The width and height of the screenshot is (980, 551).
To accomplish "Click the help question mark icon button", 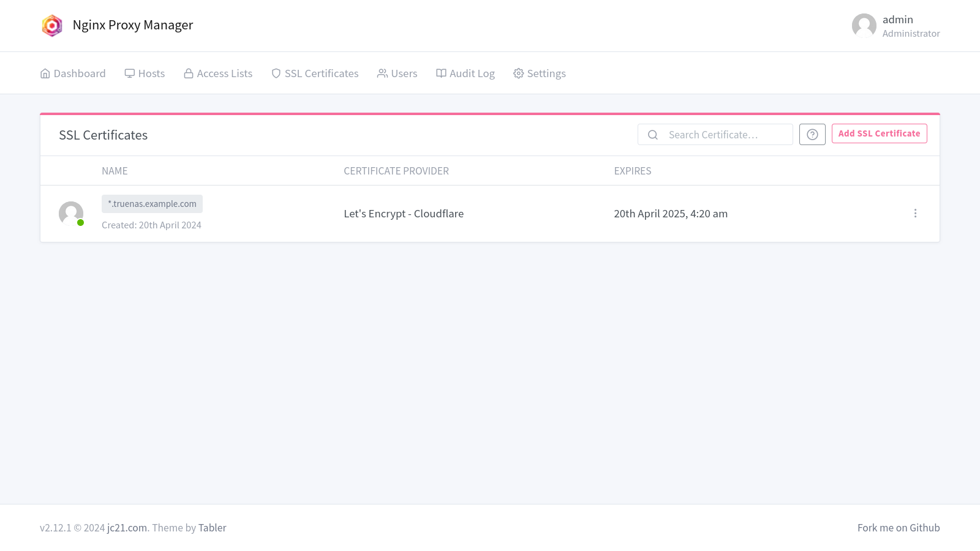I will pos(812,135).
